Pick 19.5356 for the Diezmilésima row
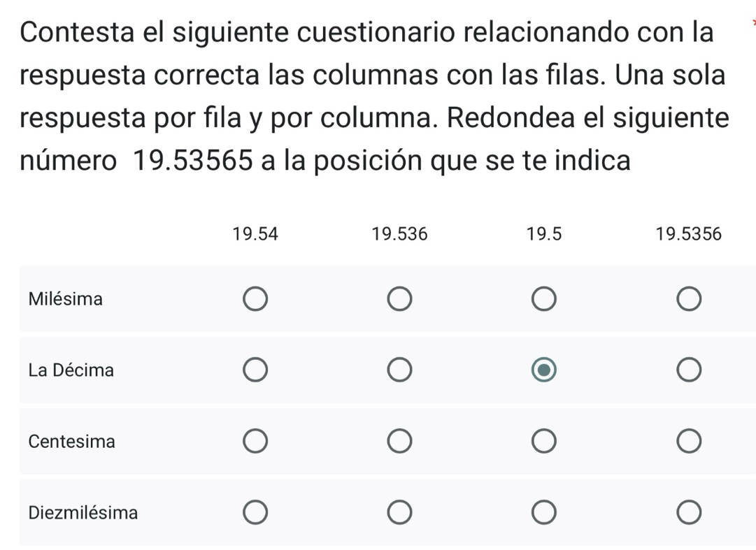 point(688,514)
